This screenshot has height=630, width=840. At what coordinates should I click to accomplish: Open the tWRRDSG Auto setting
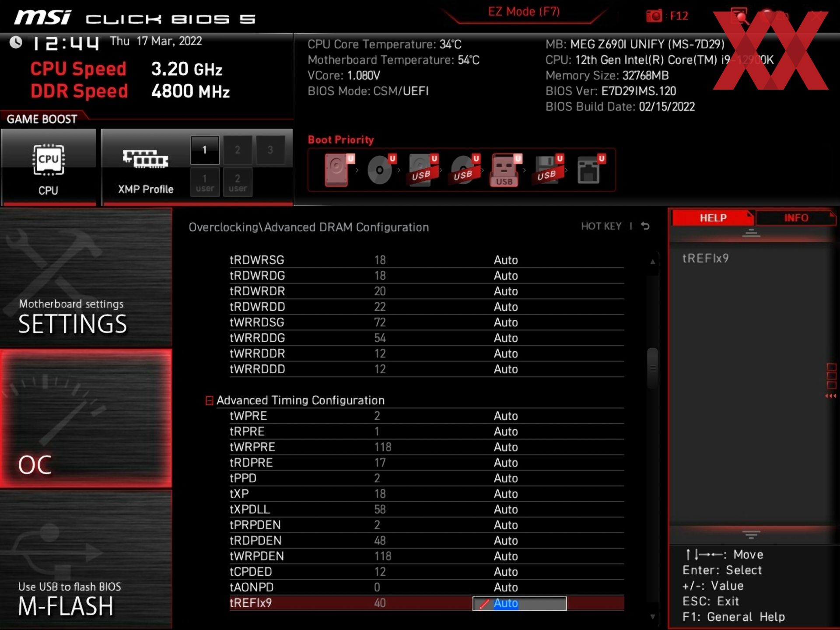pos(506,322)
